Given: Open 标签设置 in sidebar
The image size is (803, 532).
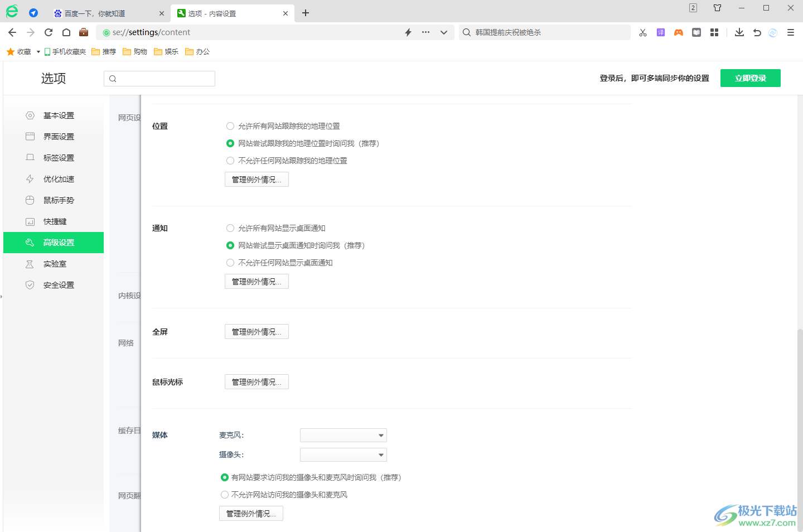Looking at the screenshot, I should 54,158.
